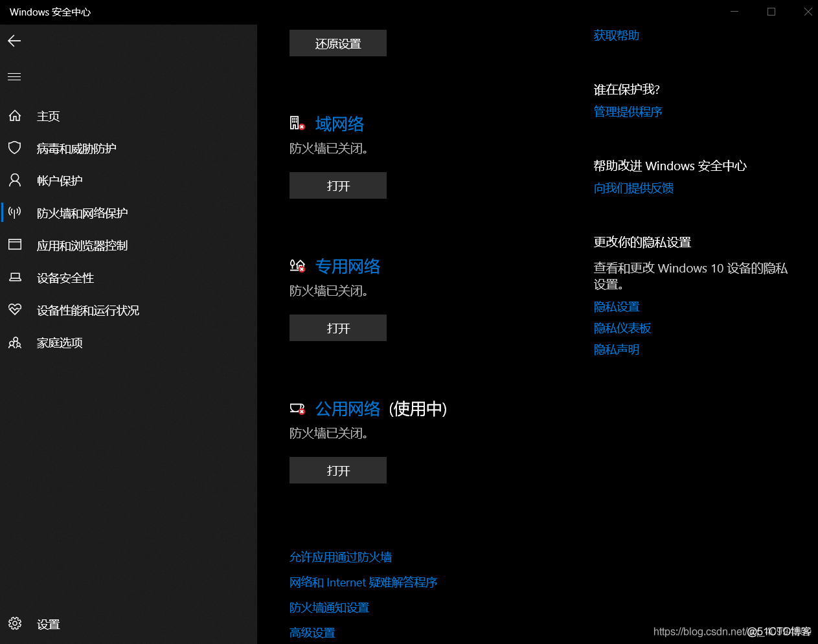The width and height of the screenshot is (818, 644).
Task: Toggle the hamburger navigation menu
Action: point(14,77)
